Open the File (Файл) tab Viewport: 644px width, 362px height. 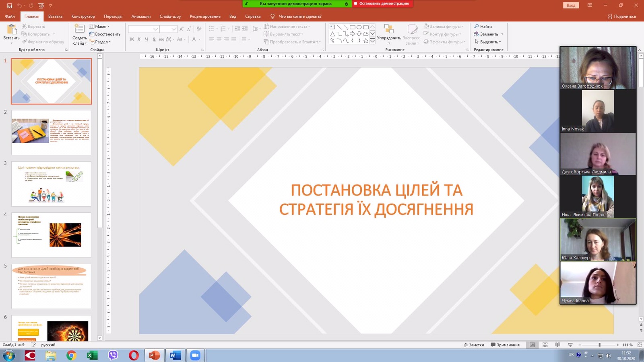[x=10, y=16]
